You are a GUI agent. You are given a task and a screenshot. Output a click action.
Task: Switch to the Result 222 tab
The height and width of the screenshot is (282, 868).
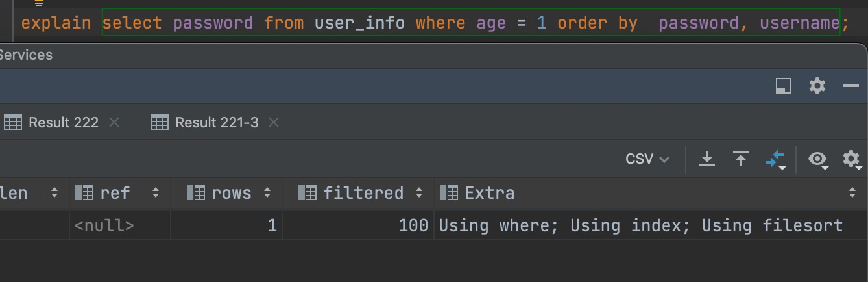click(63, 122)
